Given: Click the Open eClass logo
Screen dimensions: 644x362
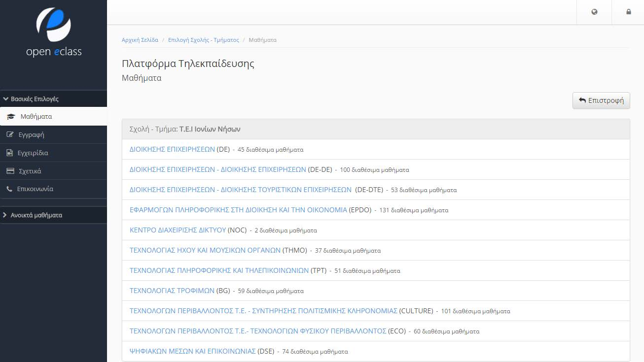Looking at the screenshot, I should [54, 32].
